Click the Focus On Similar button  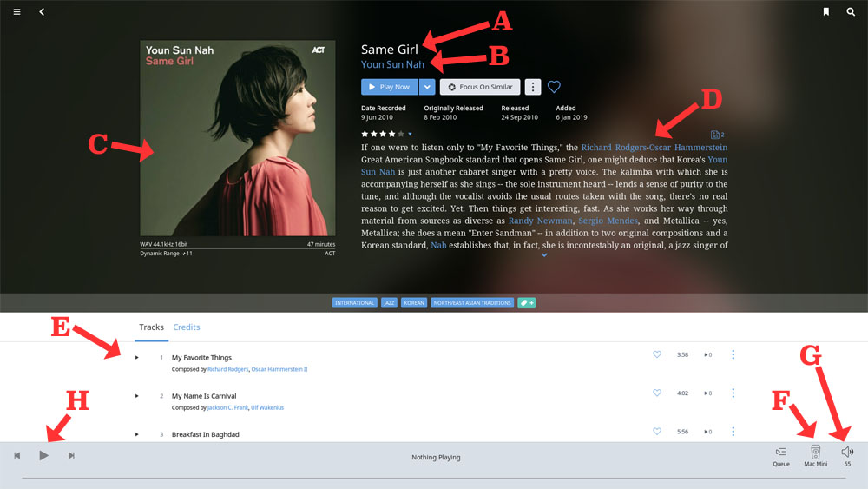(480, 87)
